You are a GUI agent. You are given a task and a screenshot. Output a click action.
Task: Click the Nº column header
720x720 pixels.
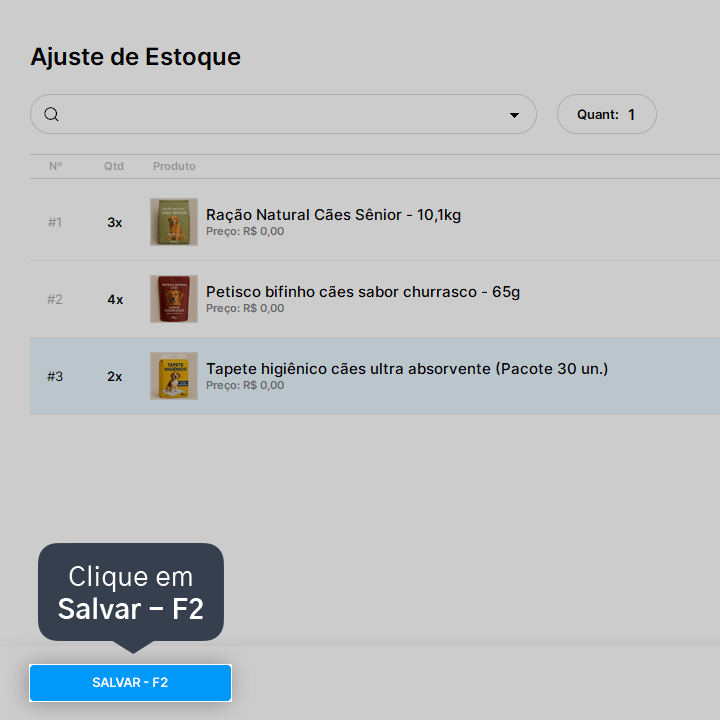(x=56, y=166)
